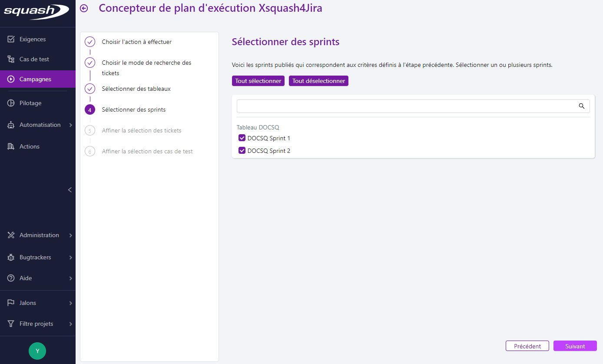This screenshot has height=364, width=603.
Task: Uncheck DOCSQ Sprint 1
Action: pos(242,138)
